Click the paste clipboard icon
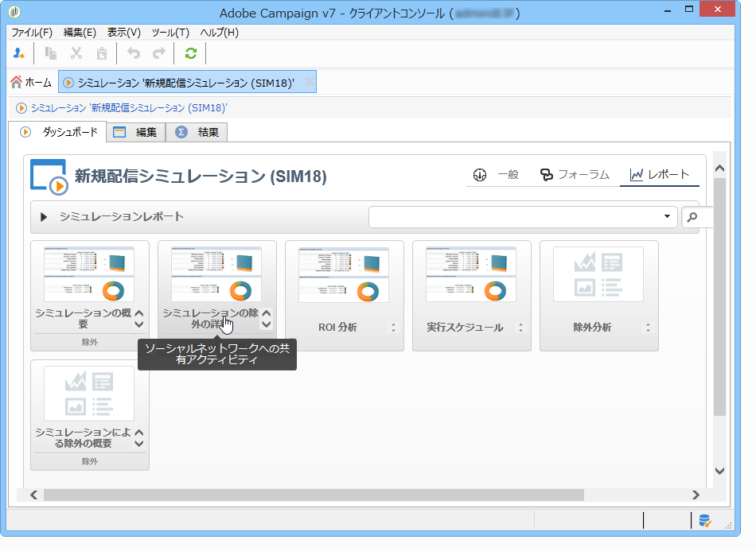This screenshot has height=551, width=756. tap(102, 53)
